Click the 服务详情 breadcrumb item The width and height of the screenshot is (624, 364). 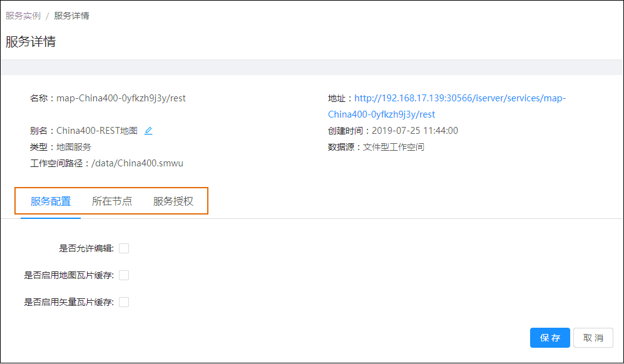tap(71, 16)
